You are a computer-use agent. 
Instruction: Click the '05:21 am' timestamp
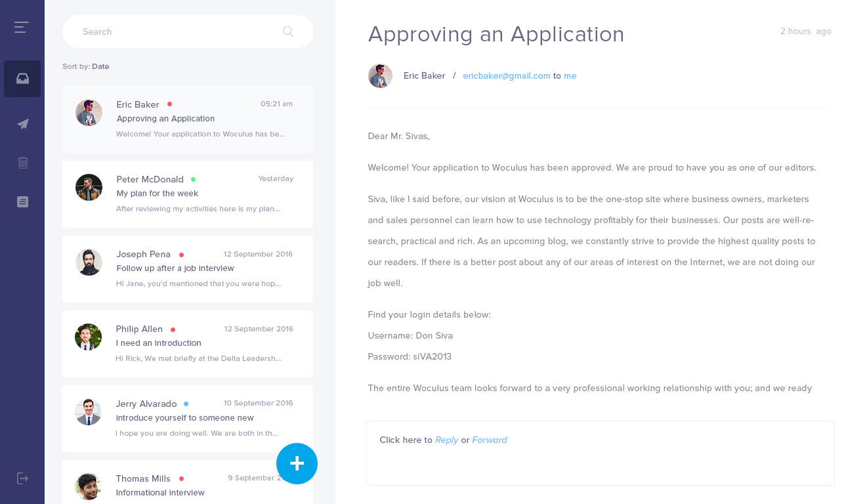coord(276,104)
